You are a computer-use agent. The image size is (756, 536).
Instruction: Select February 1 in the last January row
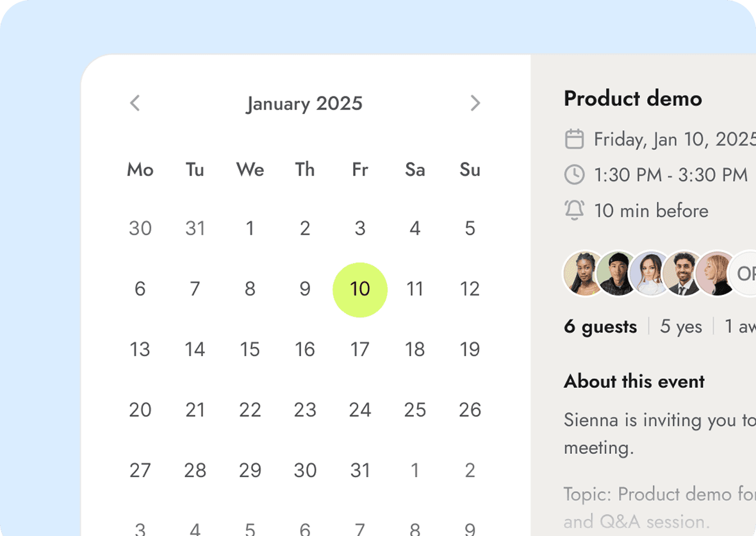click(x=415, y=471)
